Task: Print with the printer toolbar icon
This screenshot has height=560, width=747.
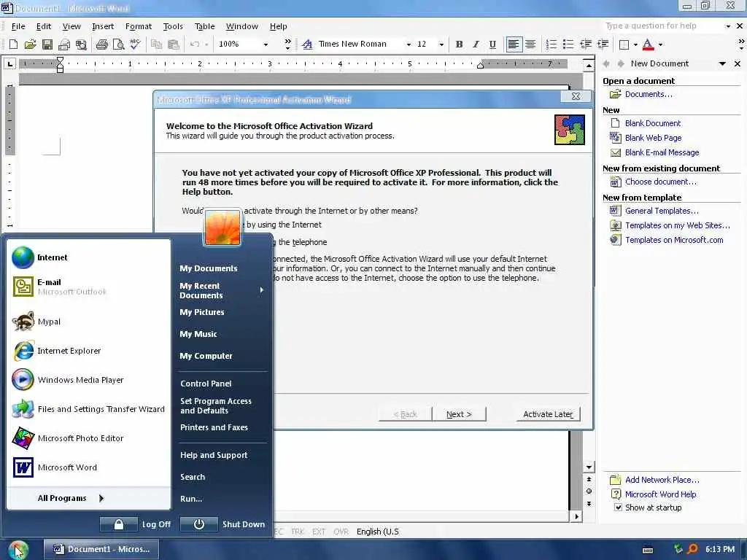Action: [x=101, y=44]
